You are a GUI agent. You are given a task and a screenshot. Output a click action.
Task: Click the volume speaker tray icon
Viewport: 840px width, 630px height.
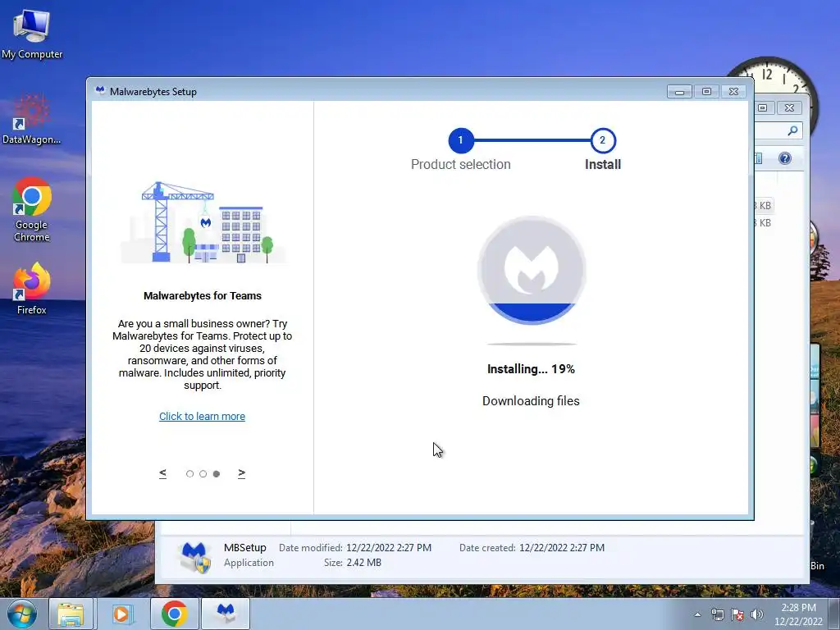click(756, 614)
